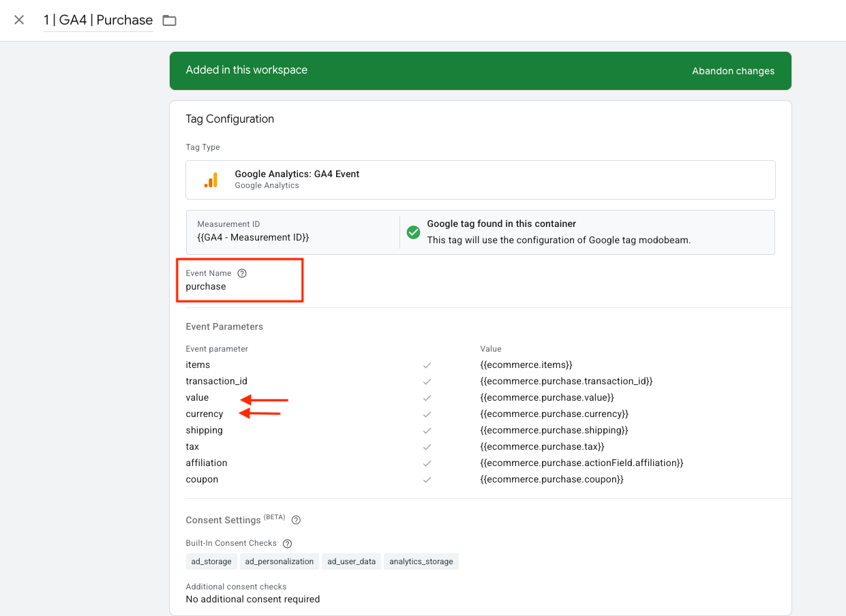Viewport: 846px width, 616px height.
Task: Click the green checkmark Google tag icon
Action: click(413, 232)
